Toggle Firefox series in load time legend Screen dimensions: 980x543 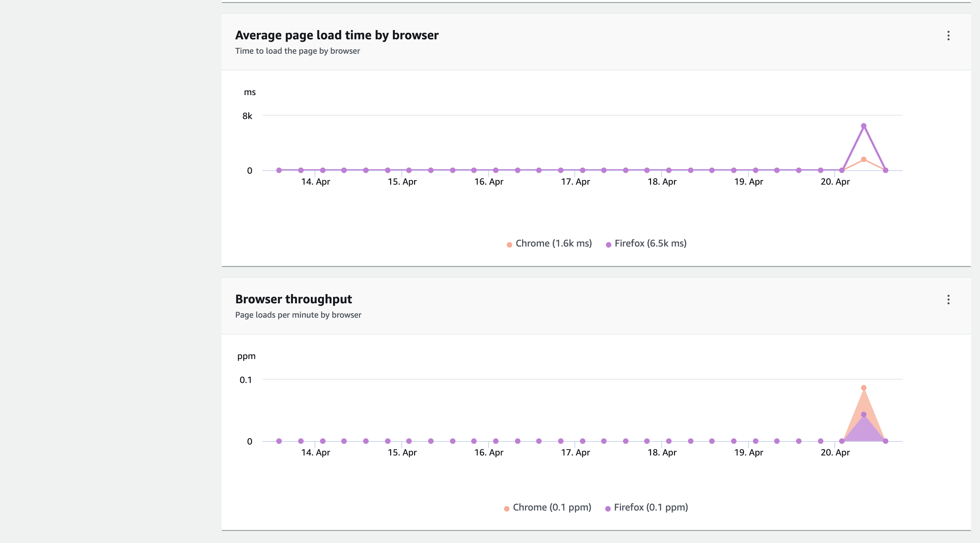650,243
